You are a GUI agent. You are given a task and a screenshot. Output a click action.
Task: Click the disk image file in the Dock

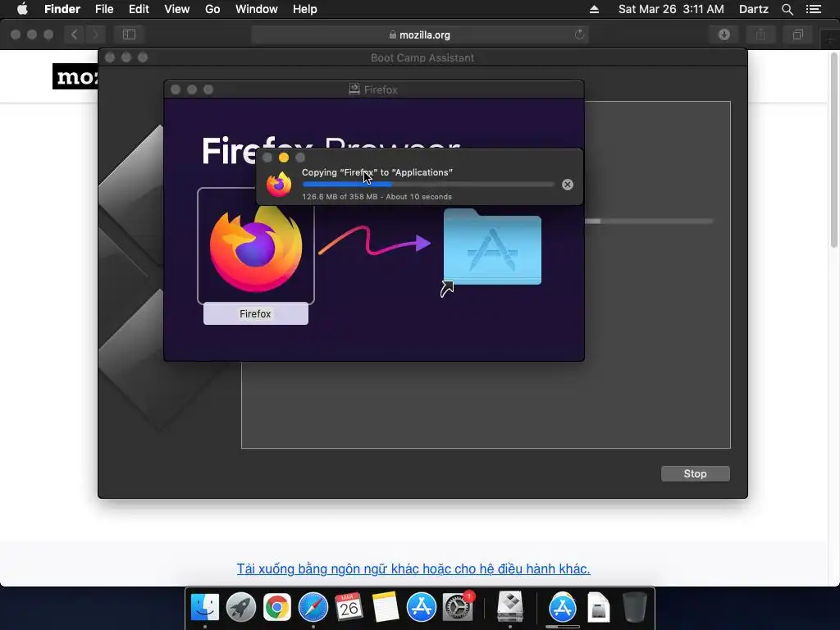[x=598, y=608]
